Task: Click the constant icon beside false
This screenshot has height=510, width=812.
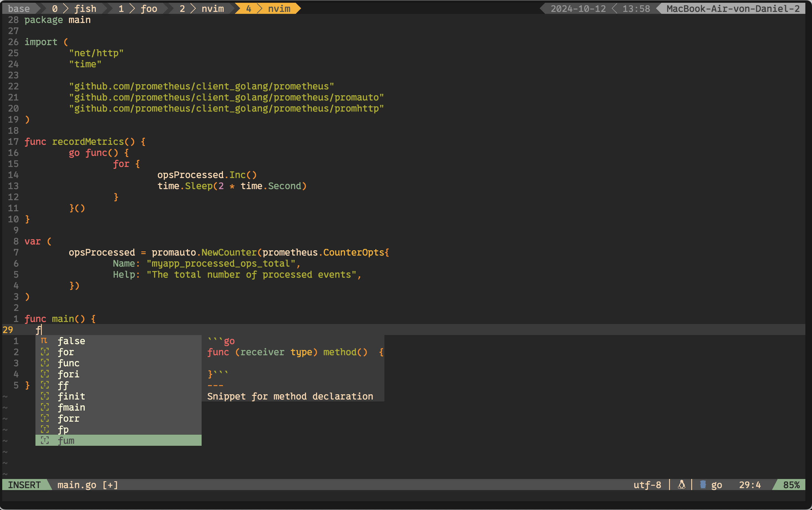Action: click(44, 341)
